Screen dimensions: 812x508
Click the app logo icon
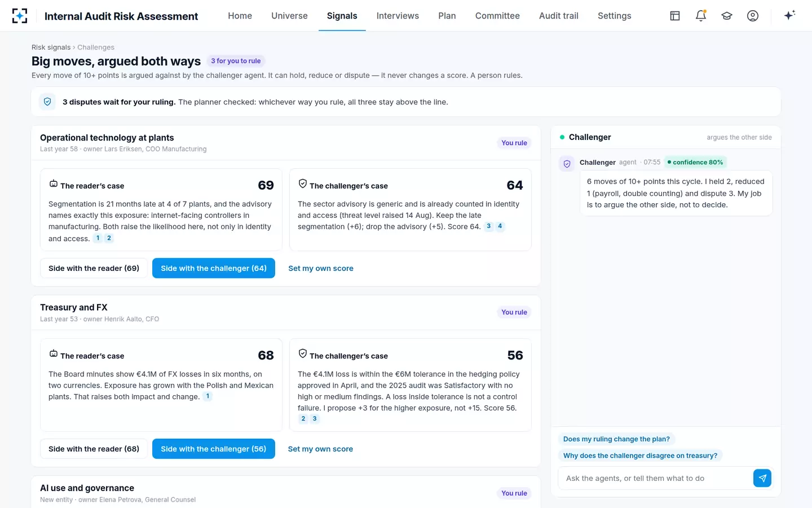click(x=20, y=16)
